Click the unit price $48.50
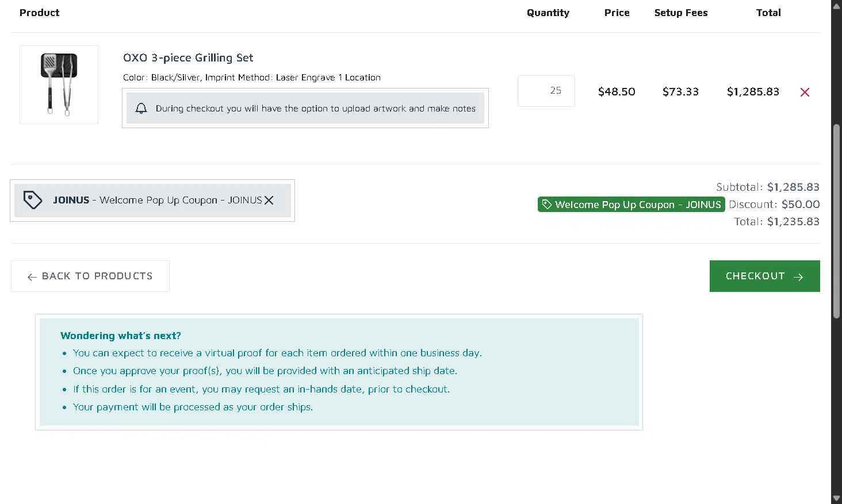The image size is (842, 504). click(617, 91)
